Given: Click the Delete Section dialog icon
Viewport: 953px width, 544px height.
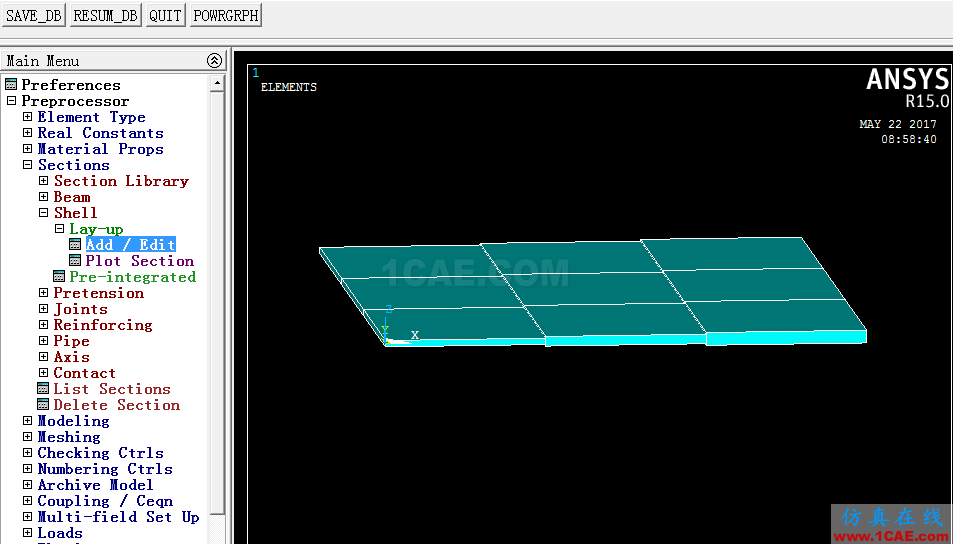Looking at the screenshot, I should (43, 404).
